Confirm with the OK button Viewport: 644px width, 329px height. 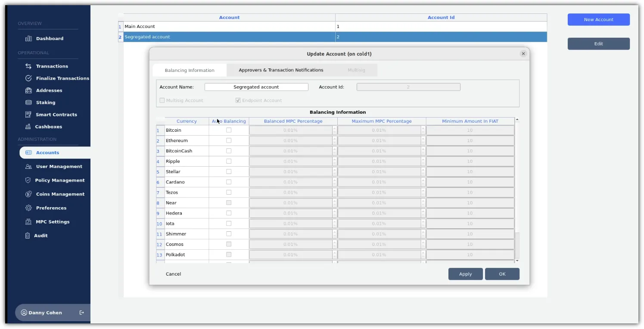pyautogui.click(x=502, y=274)
